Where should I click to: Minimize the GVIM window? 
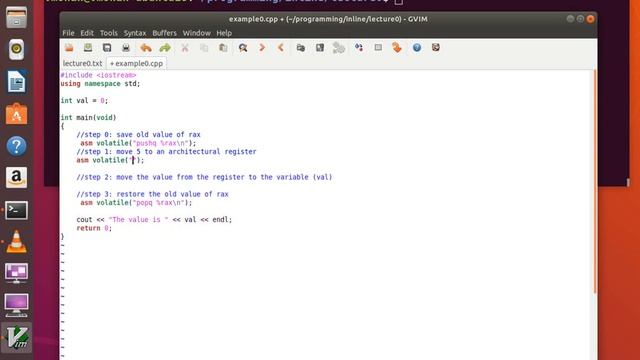tap(570, 19)
